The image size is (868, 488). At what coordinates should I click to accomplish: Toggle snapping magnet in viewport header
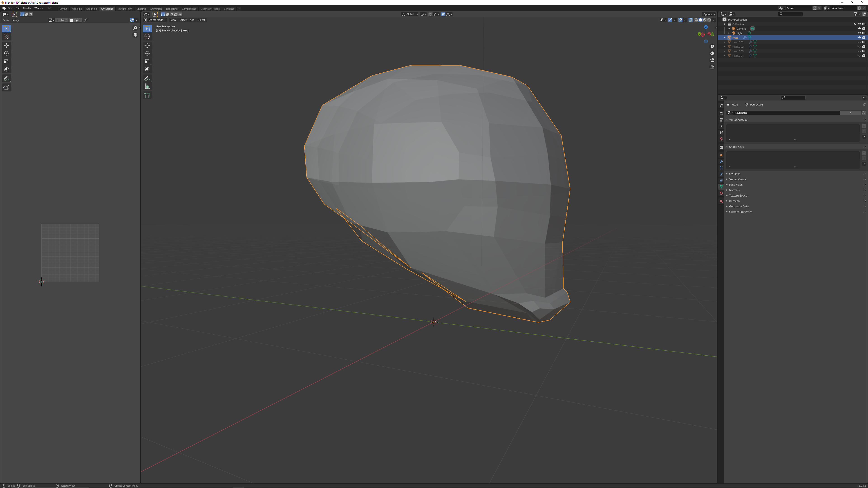click(430, 14)
